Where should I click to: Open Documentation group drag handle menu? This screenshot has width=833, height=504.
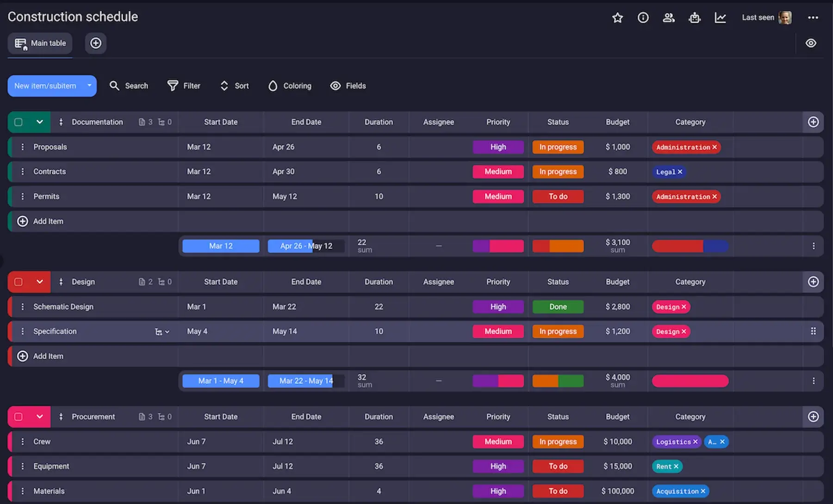click(61, 122)
